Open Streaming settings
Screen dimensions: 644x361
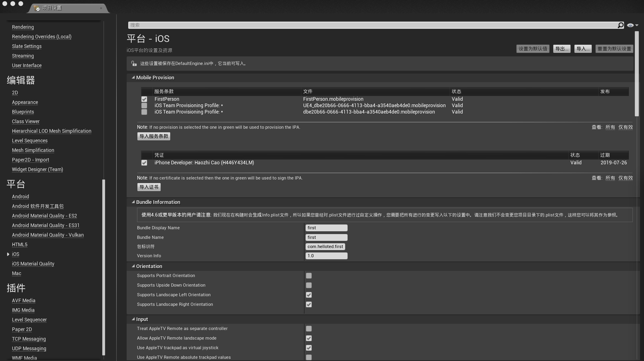(x=23, y=56)
